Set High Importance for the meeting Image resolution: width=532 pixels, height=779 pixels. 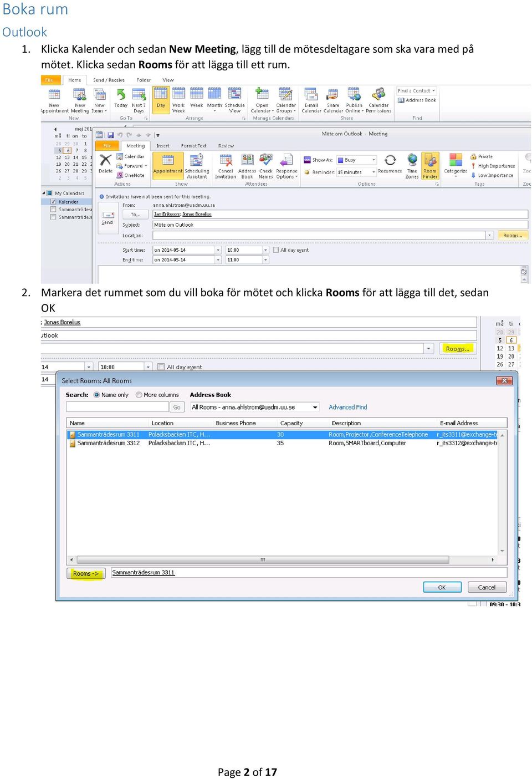[x=493, y=166]
